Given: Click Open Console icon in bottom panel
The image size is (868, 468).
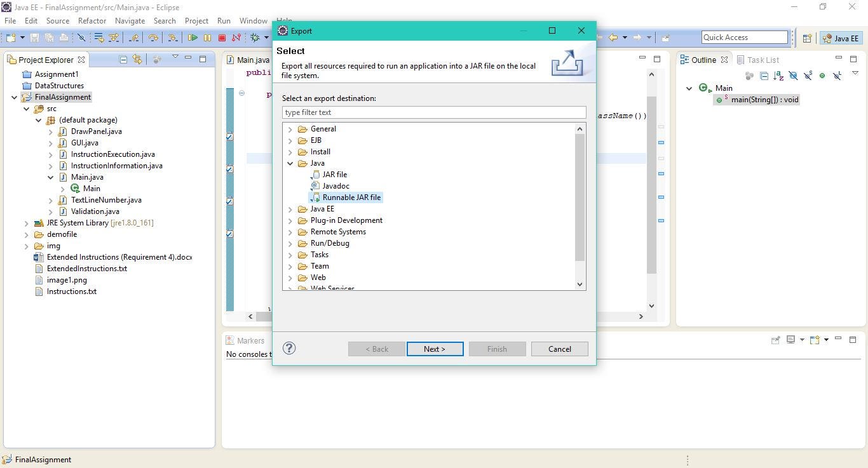Looking at the screenshot, I should (x=815, y=340).
